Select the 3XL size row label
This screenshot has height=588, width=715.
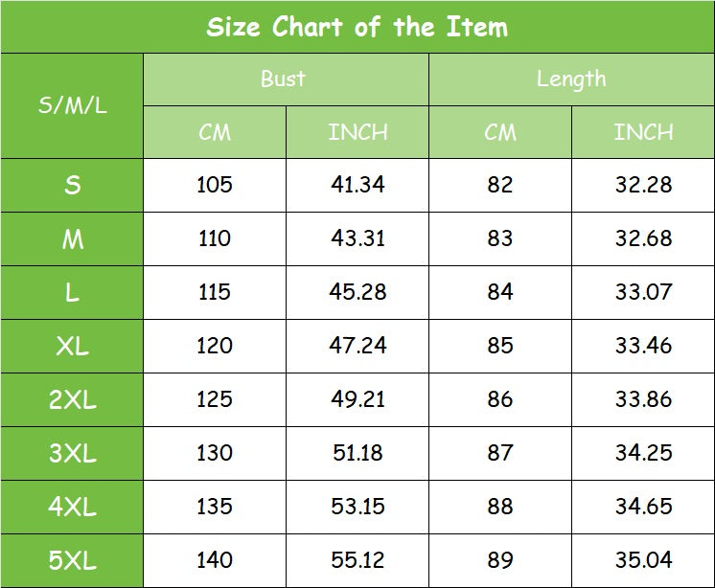click(x=72, y=453)
